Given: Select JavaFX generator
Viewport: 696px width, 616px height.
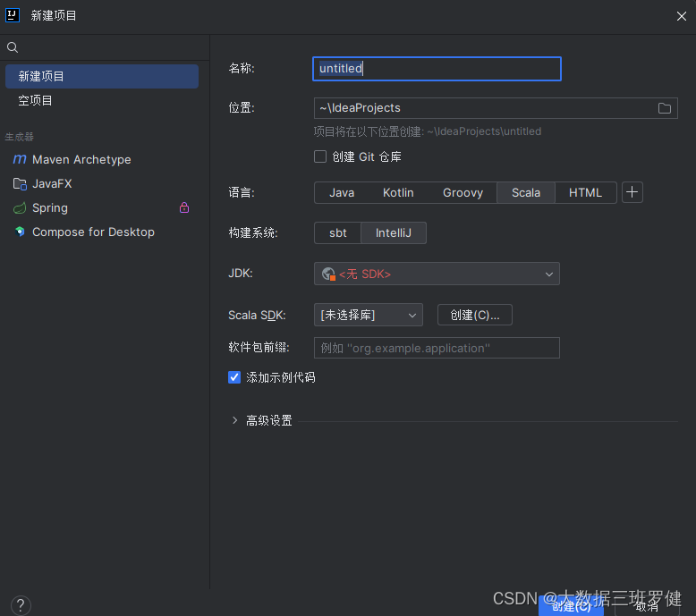Looking at the screenshot, I should tap(102, 183).
